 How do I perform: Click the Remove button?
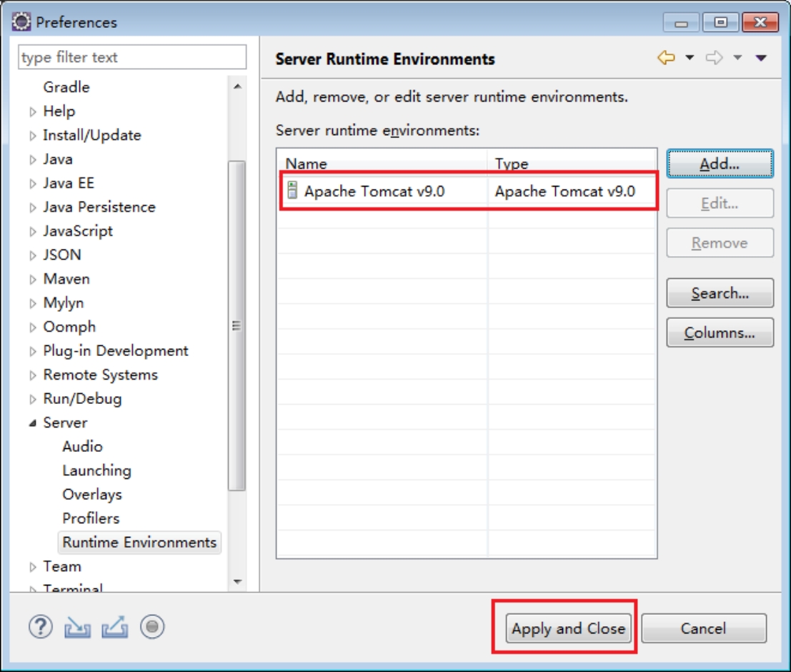[720, 243]
